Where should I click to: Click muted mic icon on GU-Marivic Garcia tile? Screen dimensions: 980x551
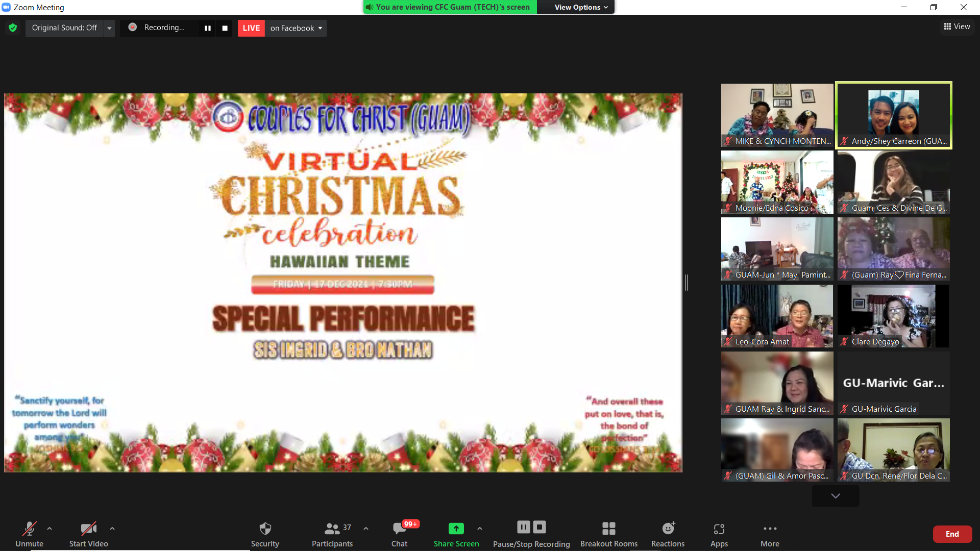[x=844, y=409]
